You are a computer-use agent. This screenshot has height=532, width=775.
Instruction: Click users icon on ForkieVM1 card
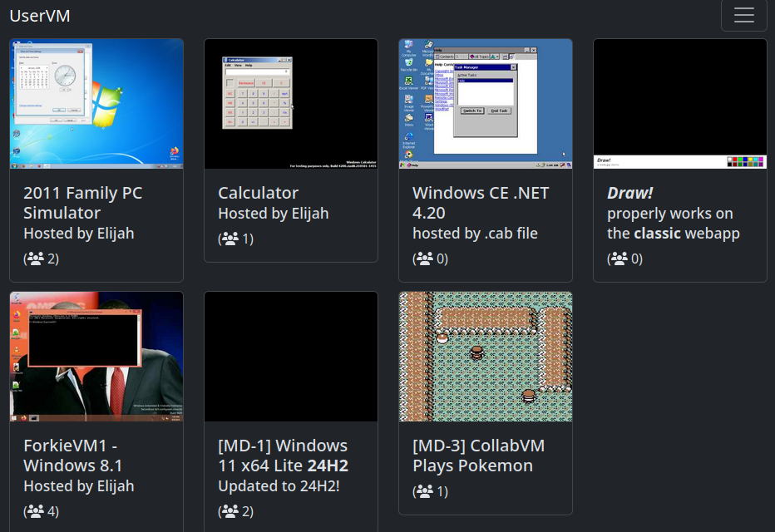click(36, 511)
